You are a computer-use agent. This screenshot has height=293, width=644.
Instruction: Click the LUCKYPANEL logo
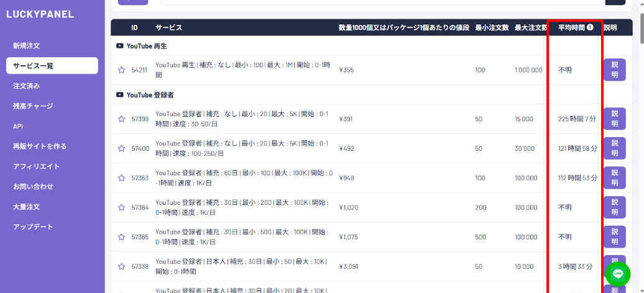click(40, 14)
